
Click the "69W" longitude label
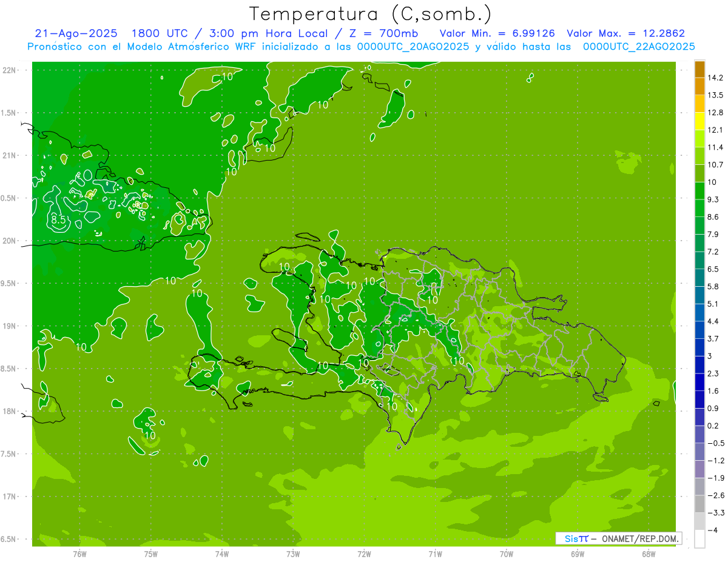click(x=578, y=555)
